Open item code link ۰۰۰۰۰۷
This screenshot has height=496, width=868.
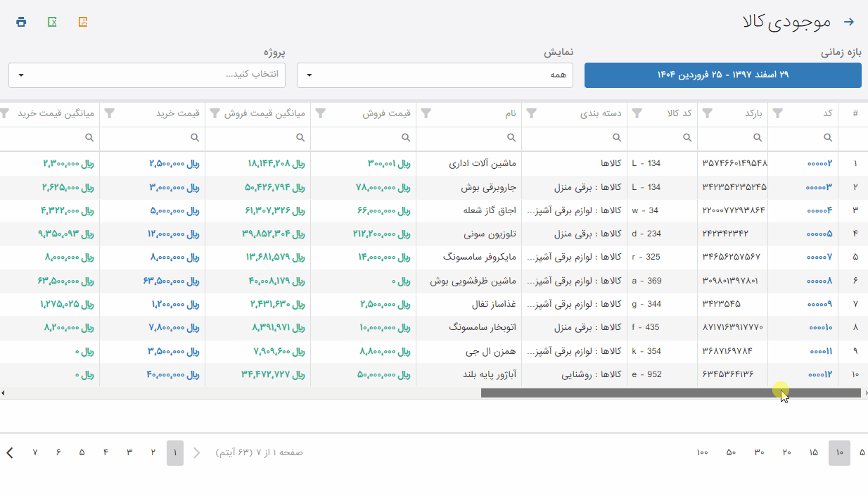coord(819,257)
